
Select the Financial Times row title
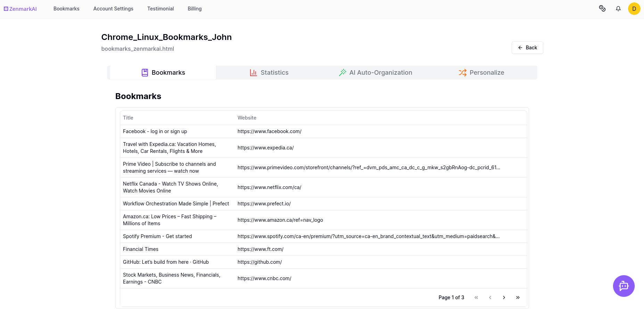[141, 249]
